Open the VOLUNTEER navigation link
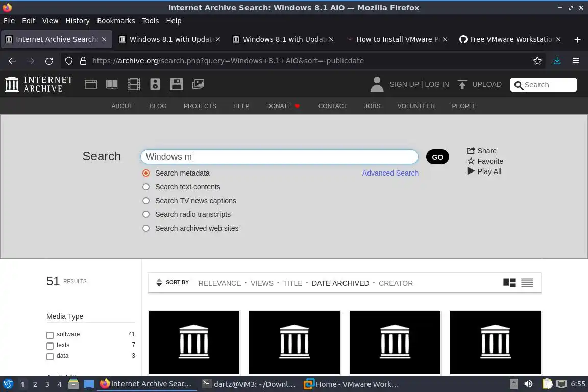Screen dimensions: 588x392 click(416, 106)
